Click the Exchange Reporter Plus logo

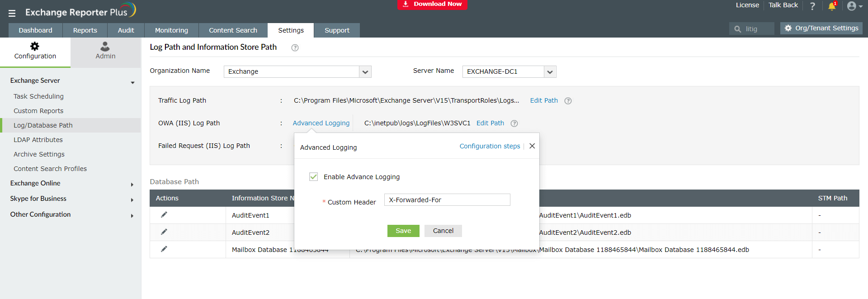click(x=80, y=11)
